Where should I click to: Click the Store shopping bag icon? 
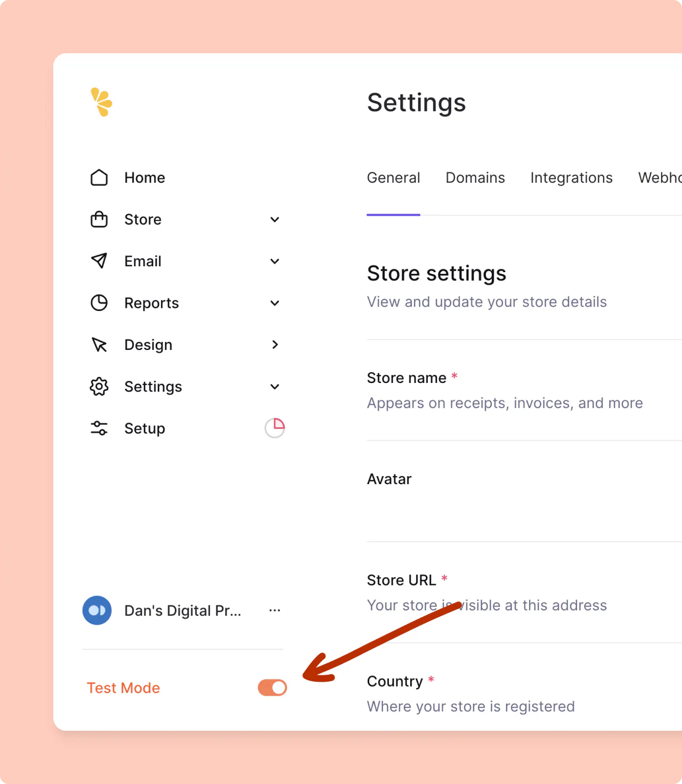coord(99,219)
